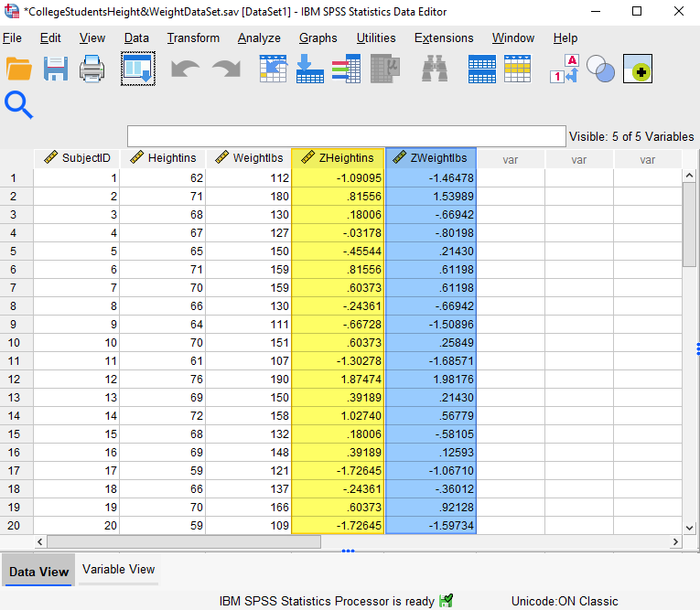Click the Go to variable icon
This screenshot has height=610, width=700.
[x=310, y=69]
